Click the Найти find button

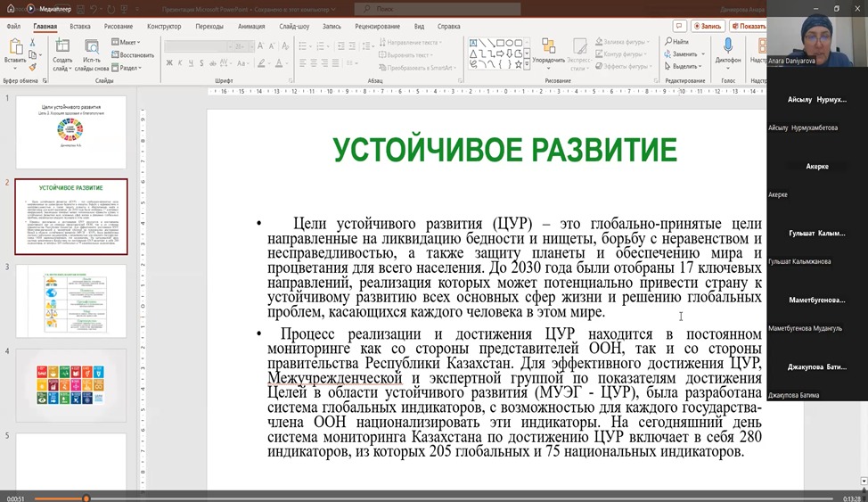[677, 42]
